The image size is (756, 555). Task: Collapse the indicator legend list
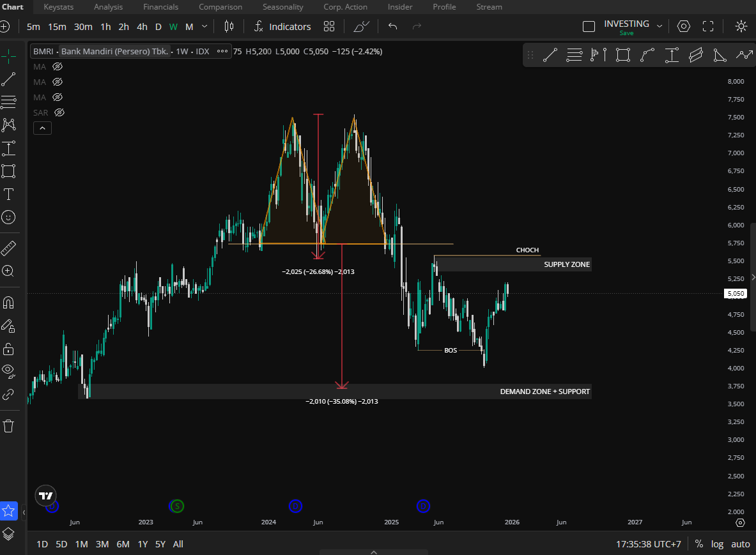point(42,128)
